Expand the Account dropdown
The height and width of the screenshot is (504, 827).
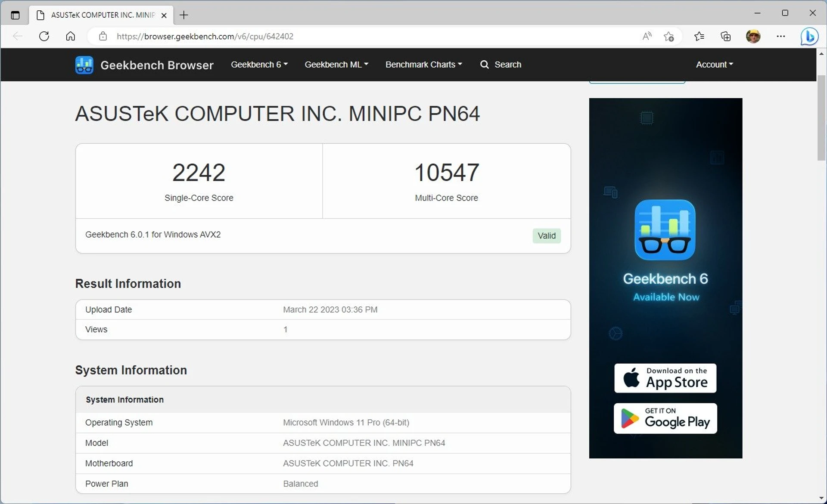point(714,65)
